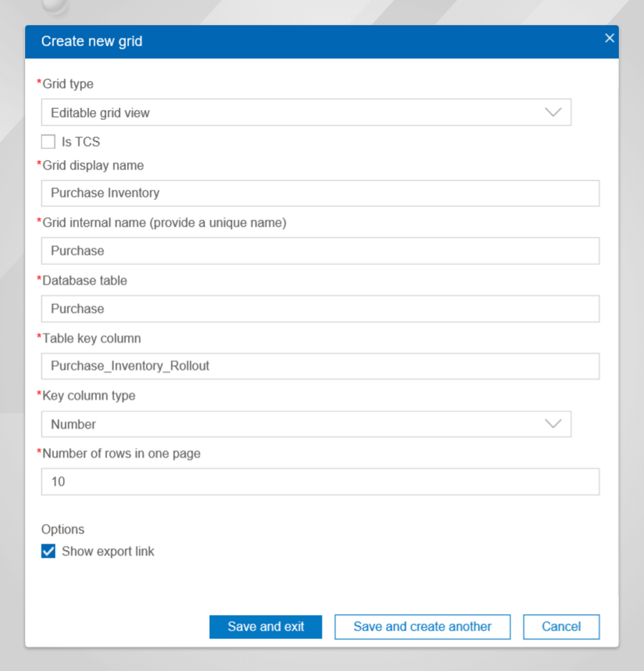
Task: Uncheck the Show export link checkbox
Action: coord(48,551)
